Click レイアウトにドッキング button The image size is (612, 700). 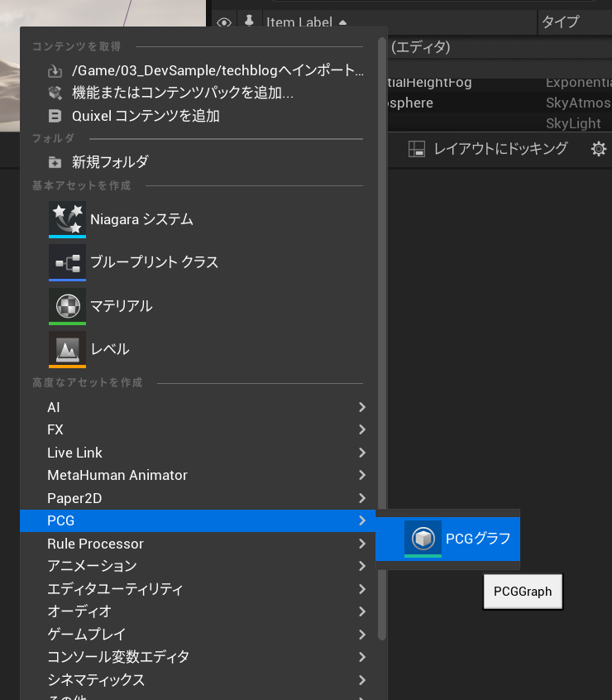(488, 149)
